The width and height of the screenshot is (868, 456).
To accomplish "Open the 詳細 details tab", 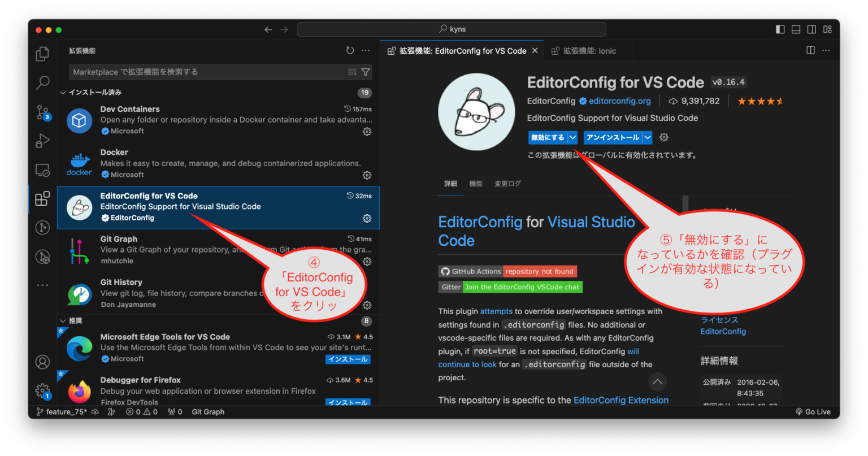I will point(450,184).
